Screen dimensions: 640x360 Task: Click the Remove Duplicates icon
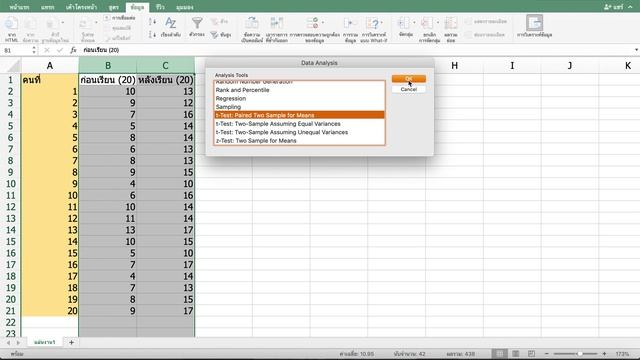[276, 24]
